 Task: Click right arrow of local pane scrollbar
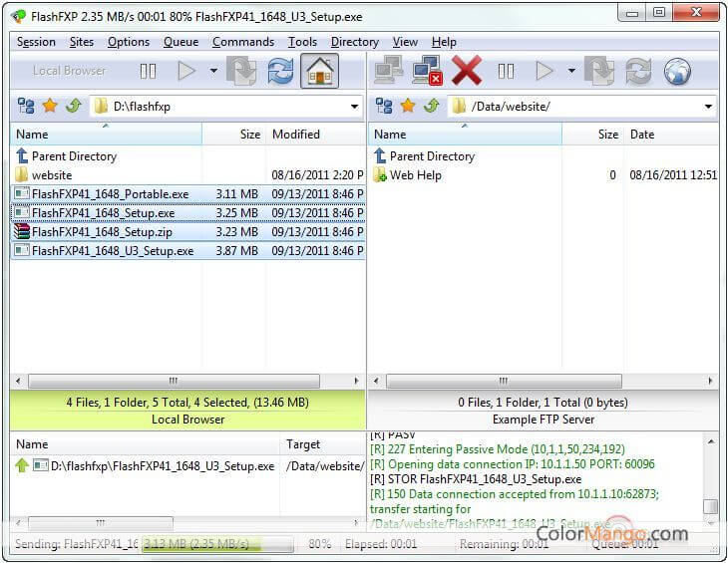click(x=356, y=382)
